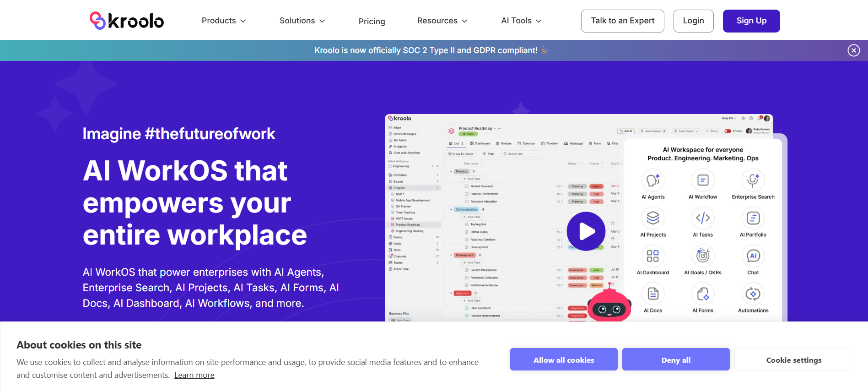Allow all cookies

pos(564,359)
